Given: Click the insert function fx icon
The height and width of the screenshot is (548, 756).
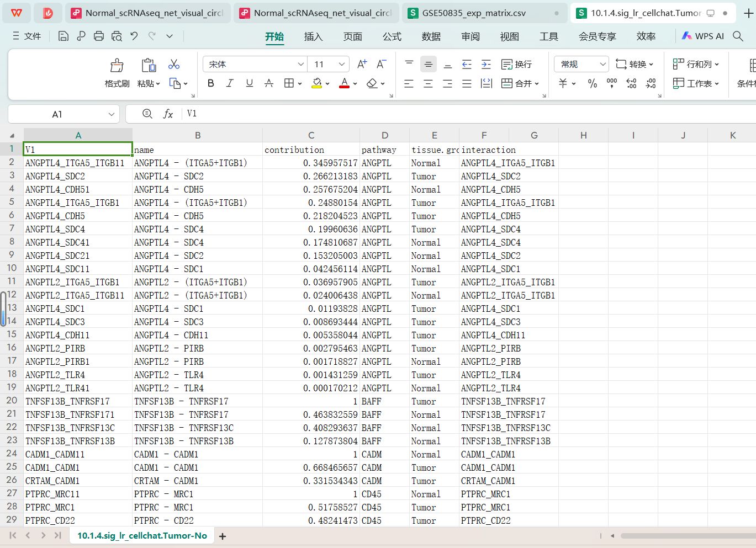Looking at the screenshot, I should coord(168,114).
